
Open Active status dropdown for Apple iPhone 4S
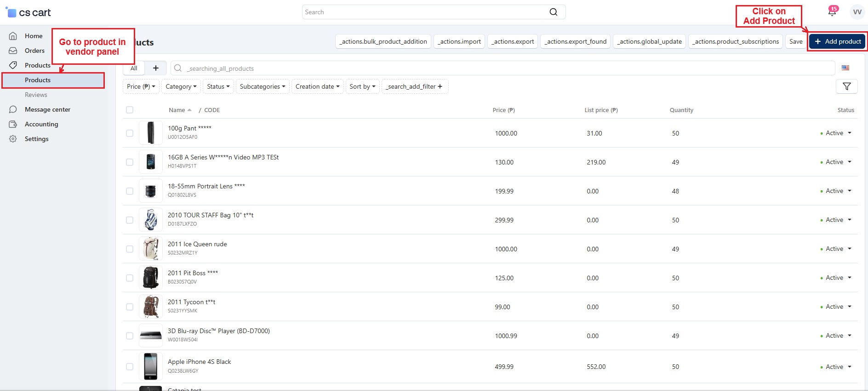[x=838, y=367]
